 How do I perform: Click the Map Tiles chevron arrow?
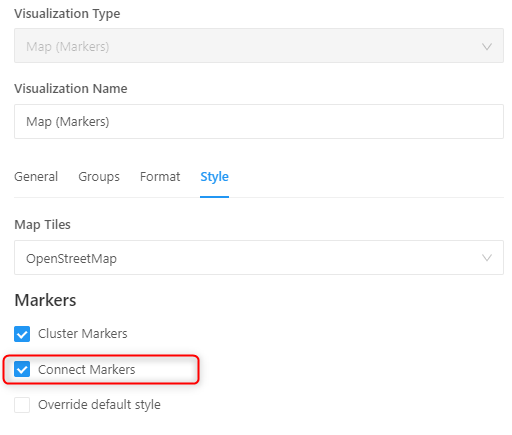487,258
